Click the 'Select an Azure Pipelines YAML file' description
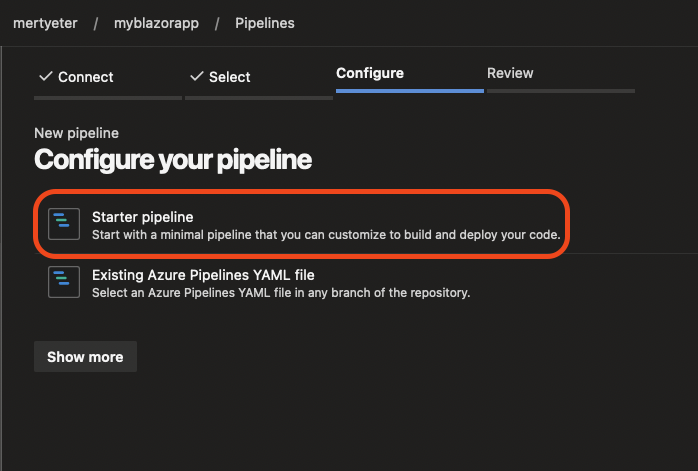 click(281, 292)
